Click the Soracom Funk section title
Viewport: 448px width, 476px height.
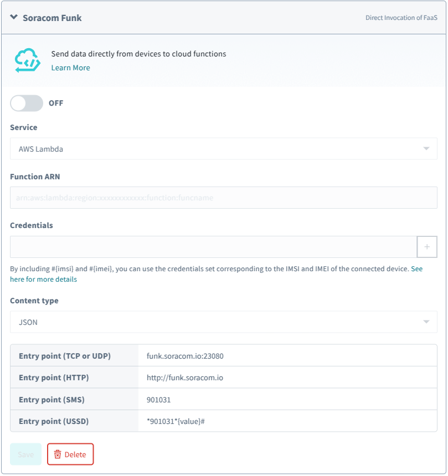pos(52,18)
